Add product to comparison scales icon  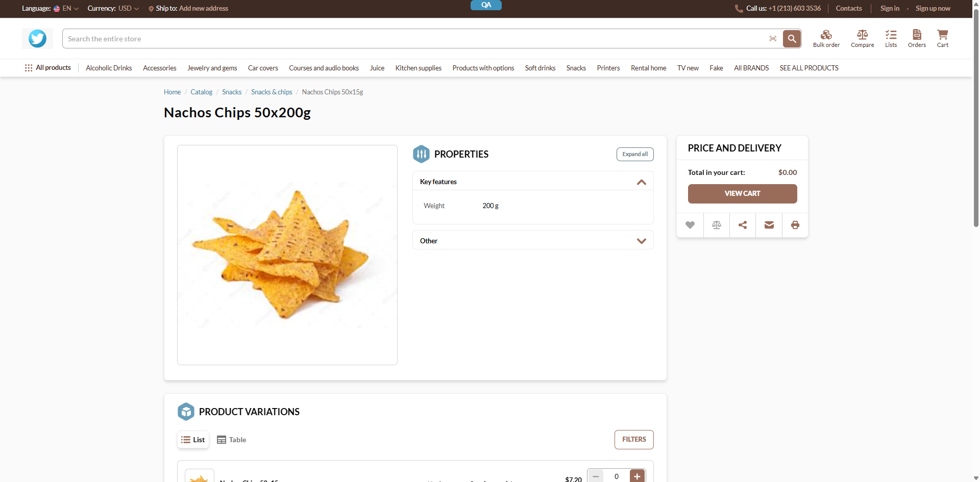[717, 225]
